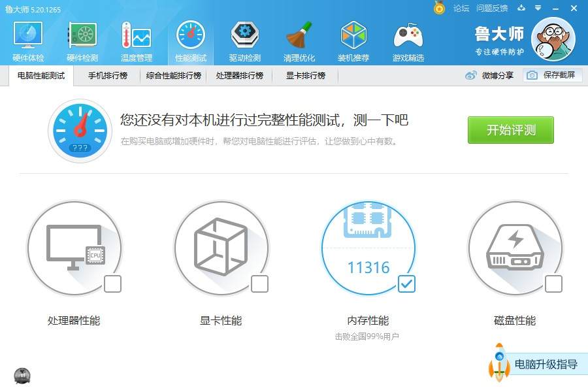The height and width of the screenshot is (392, 588).
Task: Click the green 开始评测 button
Action: 510,130
